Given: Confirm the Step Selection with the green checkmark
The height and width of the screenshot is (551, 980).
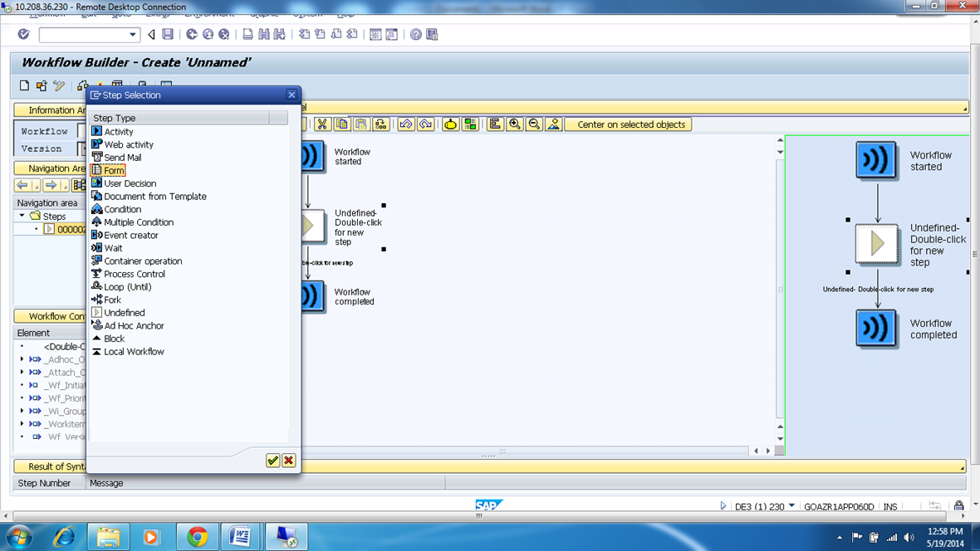Looking at the screenshot, I should coord(272,461).
